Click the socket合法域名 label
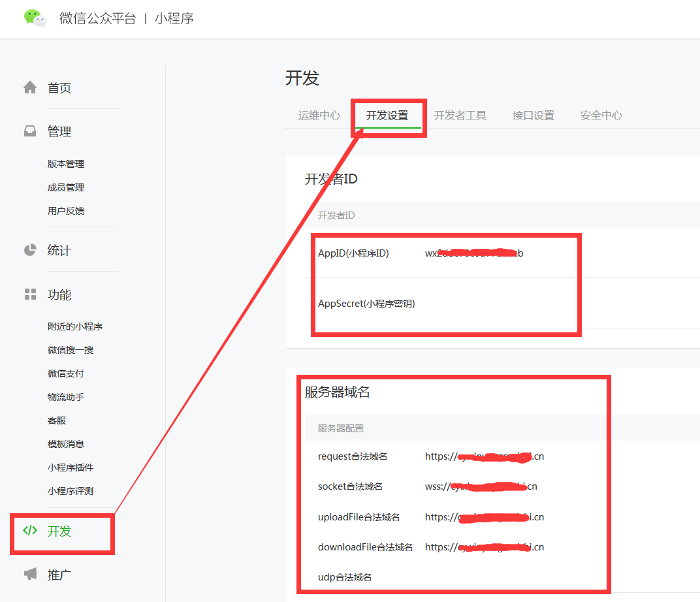This screenshot has width=700, height=602. click(x=351, y=486)
